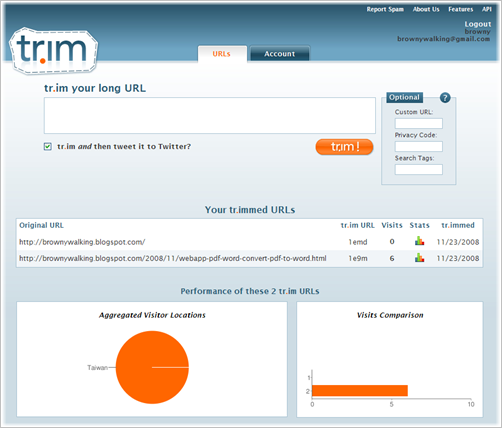Click the 1emd tr.im URL
This screenshot has width=502, height=428.
358,242
